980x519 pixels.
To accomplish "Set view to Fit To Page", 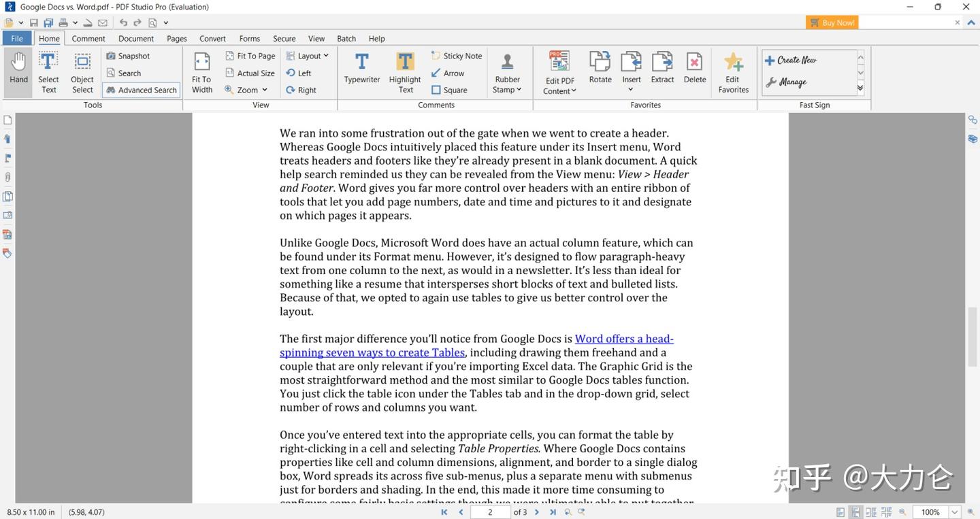I will pos(250,56).
